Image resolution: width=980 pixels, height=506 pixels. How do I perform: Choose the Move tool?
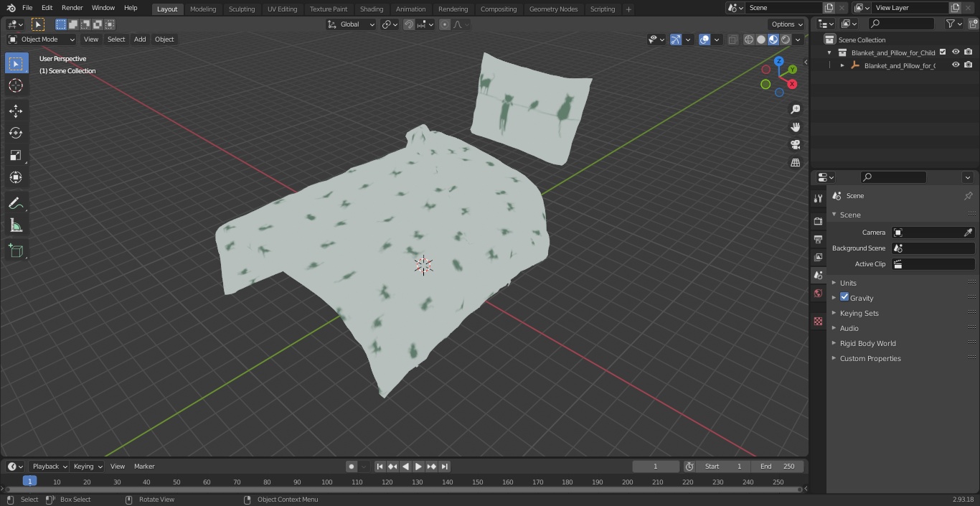[16, 111]
